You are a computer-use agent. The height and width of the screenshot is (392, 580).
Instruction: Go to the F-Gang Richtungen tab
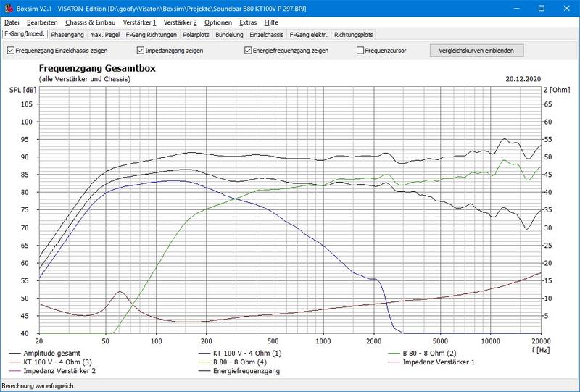coord(151,34)
